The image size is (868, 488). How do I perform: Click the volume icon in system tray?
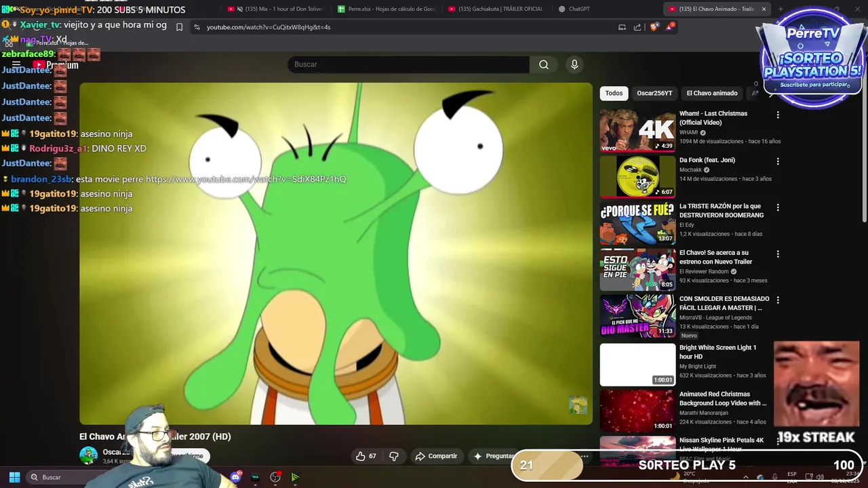point(821,477)
